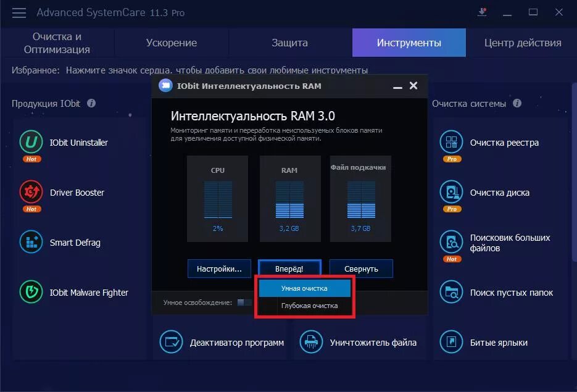Screen dimensions: 577x392
Task: Click the vertical scrollbar on right edge
Action: coord(574,172)
